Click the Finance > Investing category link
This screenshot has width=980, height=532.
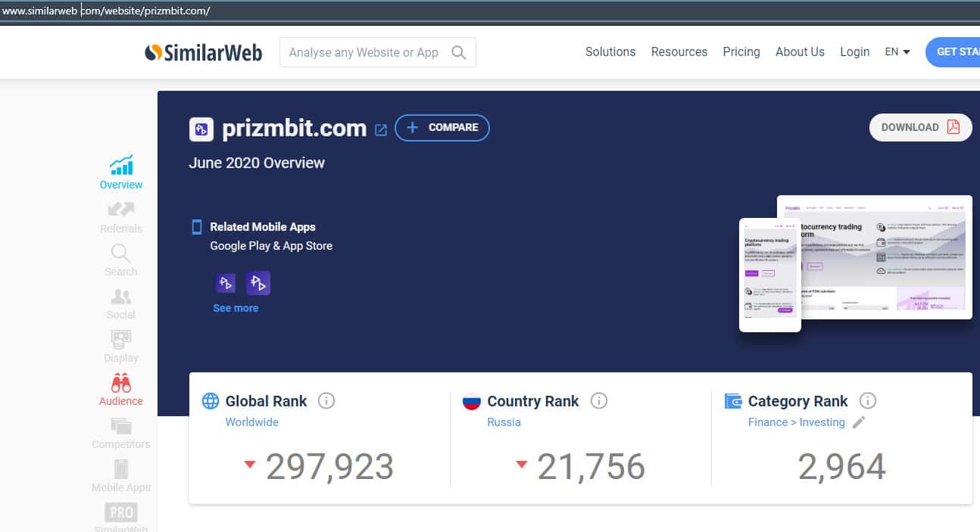(x=797, y=422)
